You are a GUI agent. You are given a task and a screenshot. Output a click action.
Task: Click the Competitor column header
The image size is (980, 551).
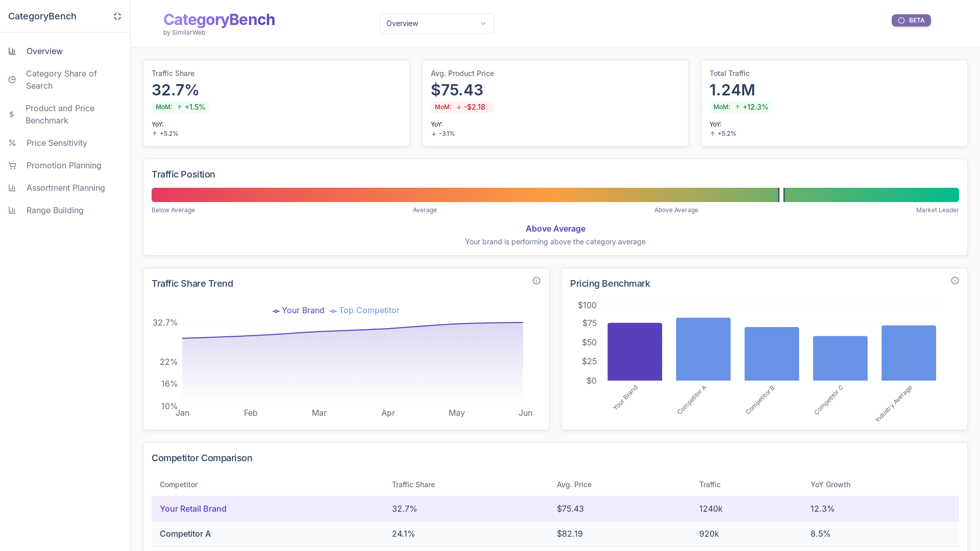[x=179, y=485]
